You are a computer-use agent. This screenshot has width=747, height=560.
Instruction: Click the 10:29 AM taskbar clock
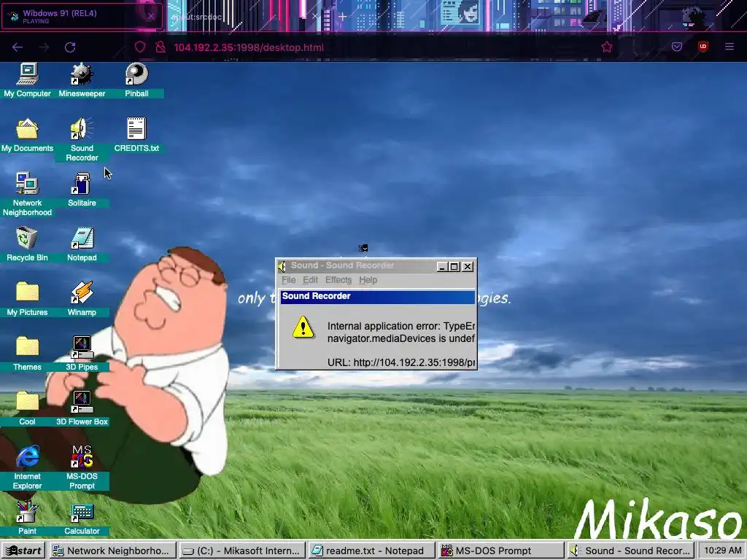[722, 551]
